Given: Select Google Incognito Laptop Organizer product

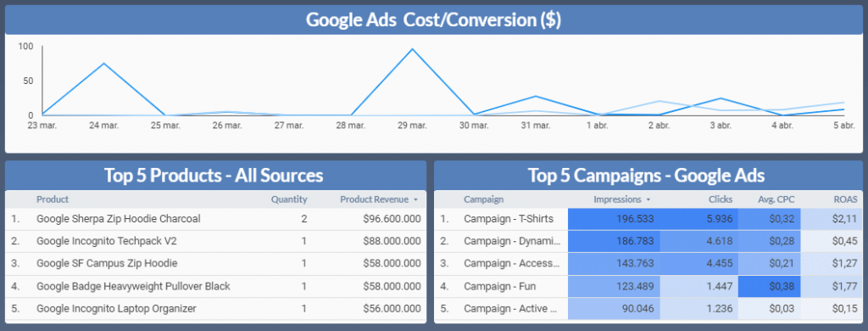Looking at the screenshot, I should [116, 308].
